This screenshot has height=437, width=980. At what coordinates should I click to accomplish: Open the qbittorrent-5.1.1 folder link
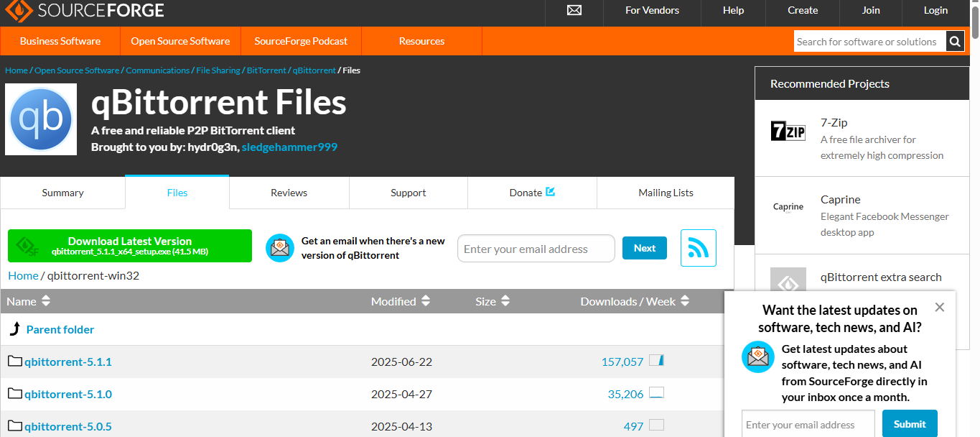(68, 362)
